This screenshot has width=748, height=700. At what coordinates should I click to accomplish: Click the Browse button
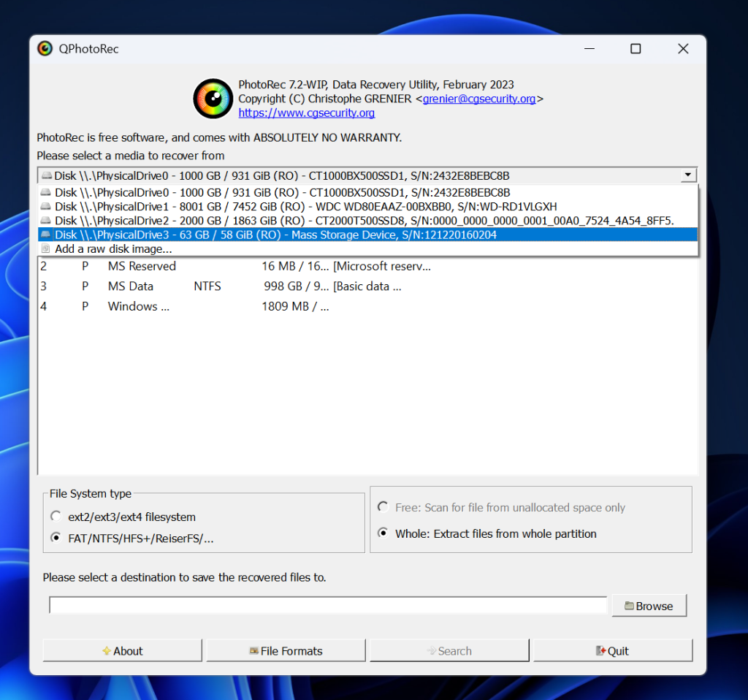pyautogui.click(x=649, y=606)
